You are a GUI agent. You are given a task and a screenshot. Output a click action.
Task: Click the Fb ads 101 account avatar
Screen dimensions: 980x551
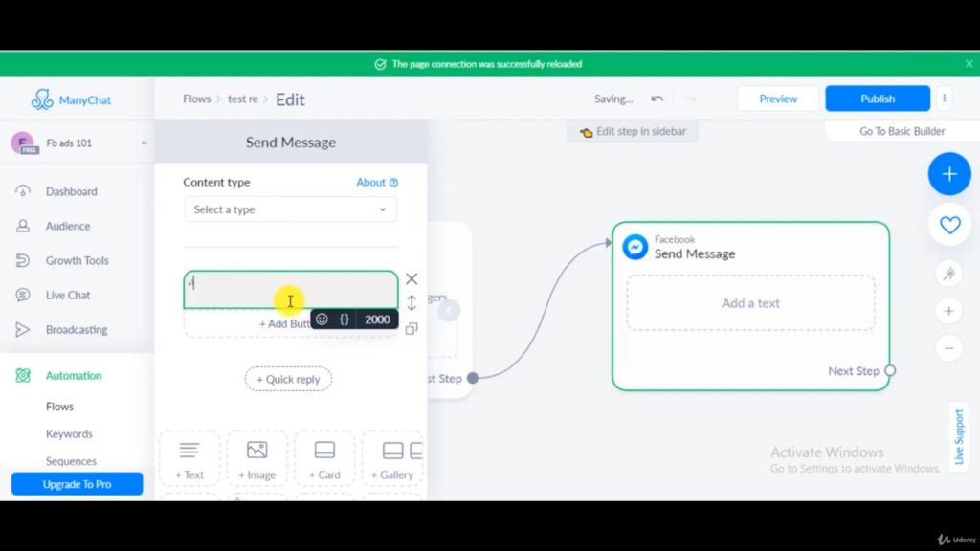pyautogui.click(x=23, y=143)
